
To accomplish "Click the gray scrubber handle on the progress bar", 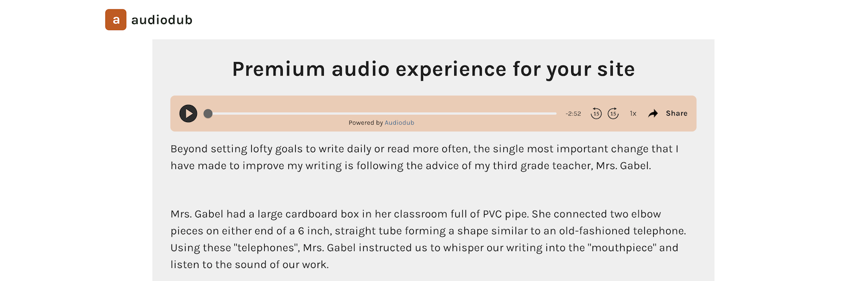I will click(208, 114).
